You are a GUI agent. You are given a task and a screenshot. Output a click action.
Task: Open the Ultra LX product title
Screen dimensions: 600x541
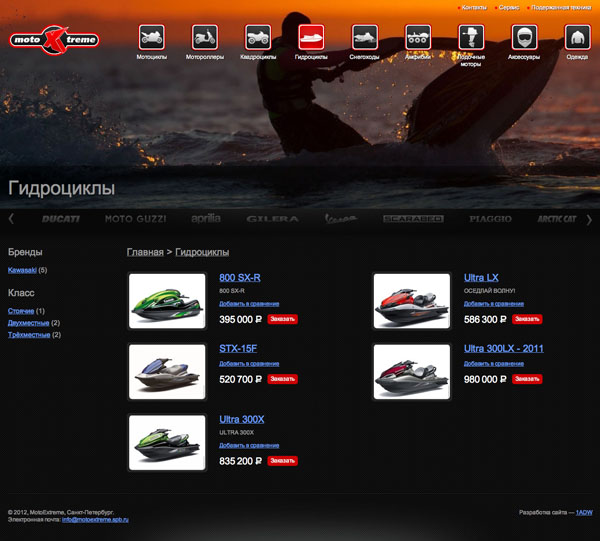[x=481, y=278]
